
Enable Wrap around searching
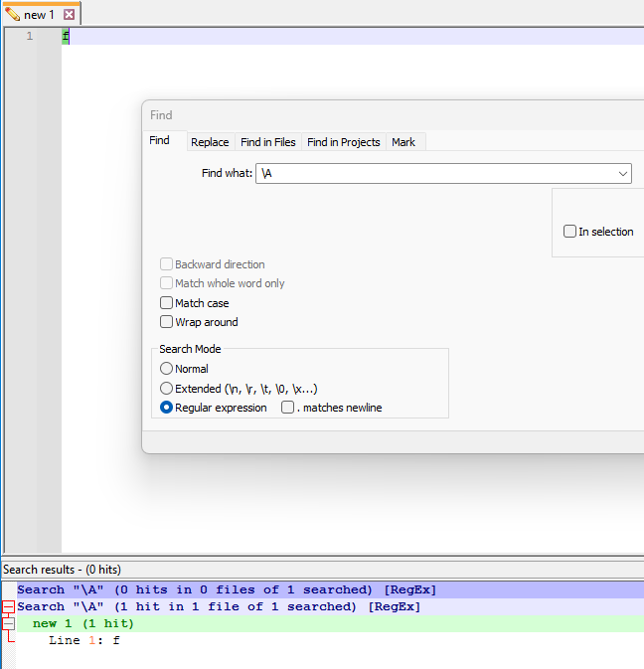click(167, 322)
